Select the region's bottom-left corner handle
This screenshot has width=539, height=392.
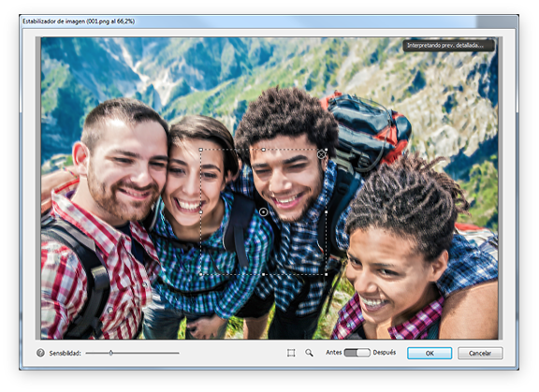click(x=201, y=274)
